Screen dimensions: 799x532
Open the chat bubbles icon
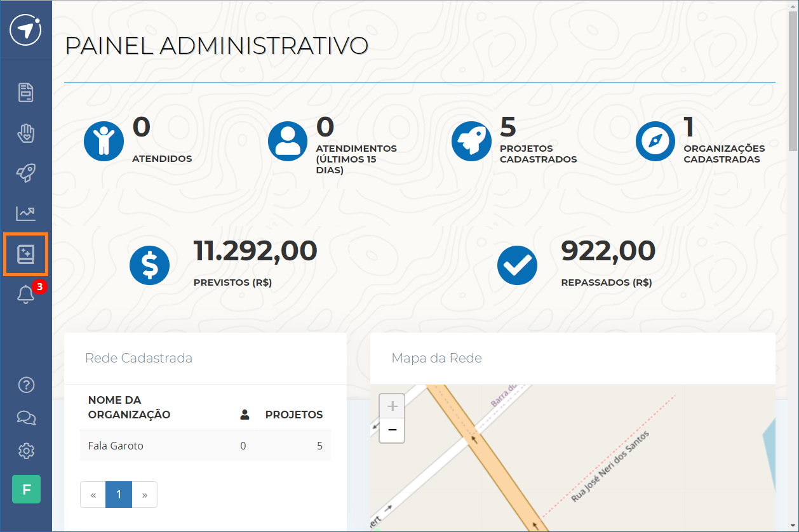point(26,418)
